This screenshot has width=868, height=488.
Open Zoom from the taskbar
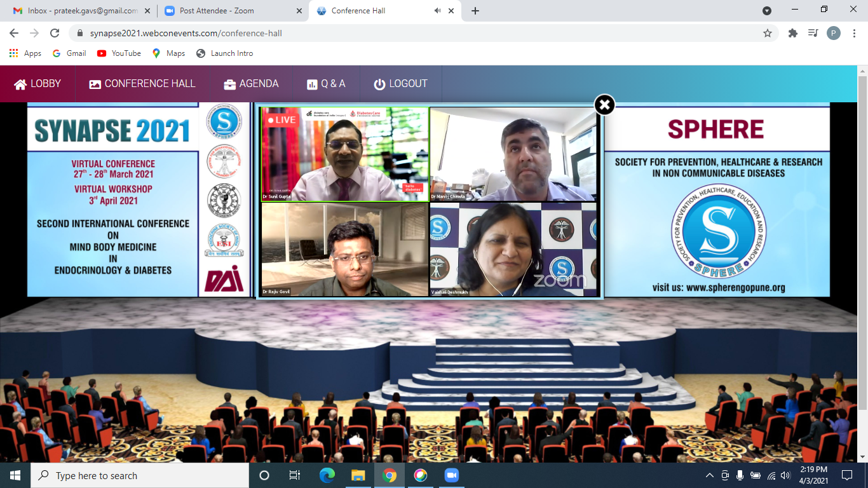(451, 475)
